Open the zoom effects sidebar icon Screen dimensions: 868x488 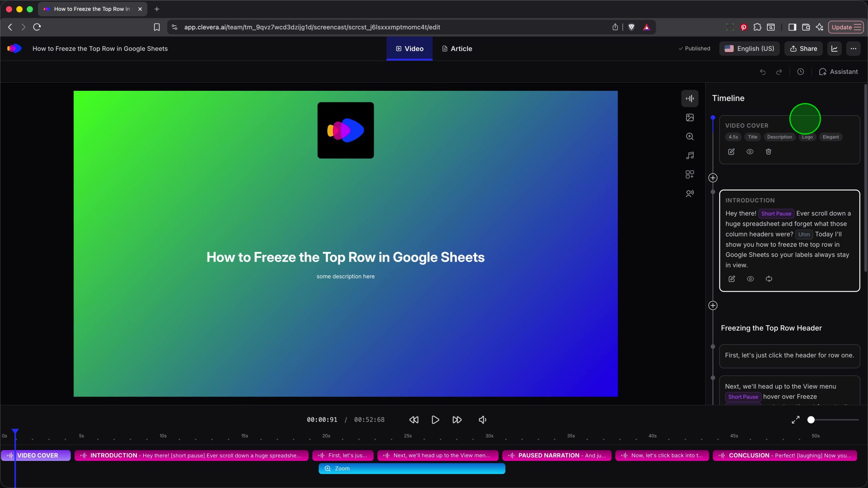pos(690,137)
